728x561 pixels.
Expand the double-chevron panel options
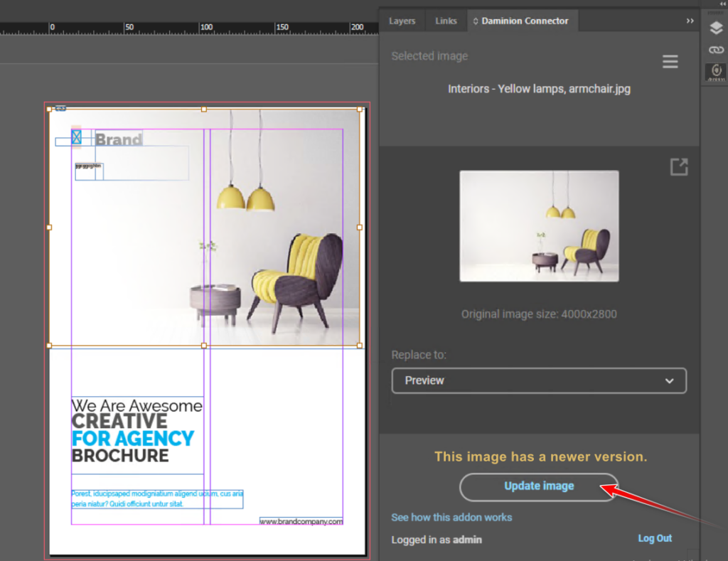(690, 21)
